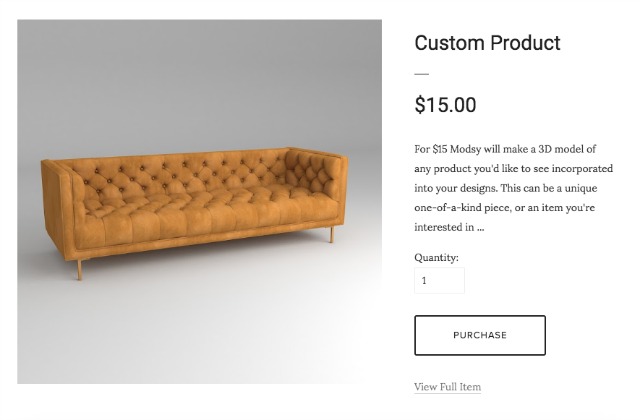The image size is (640, 420).
Task: Focus the Quantity input field
Action: coord(439,280)
